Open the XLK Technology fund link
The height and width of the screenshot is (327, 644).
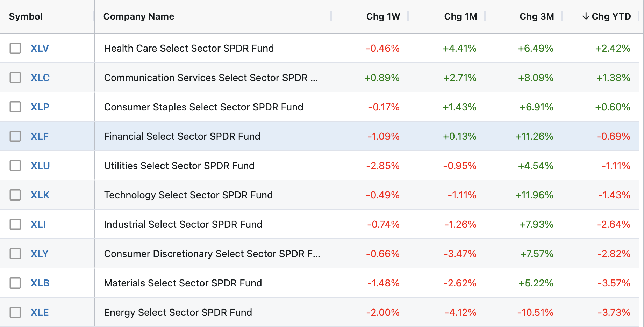tap(40, 195)
